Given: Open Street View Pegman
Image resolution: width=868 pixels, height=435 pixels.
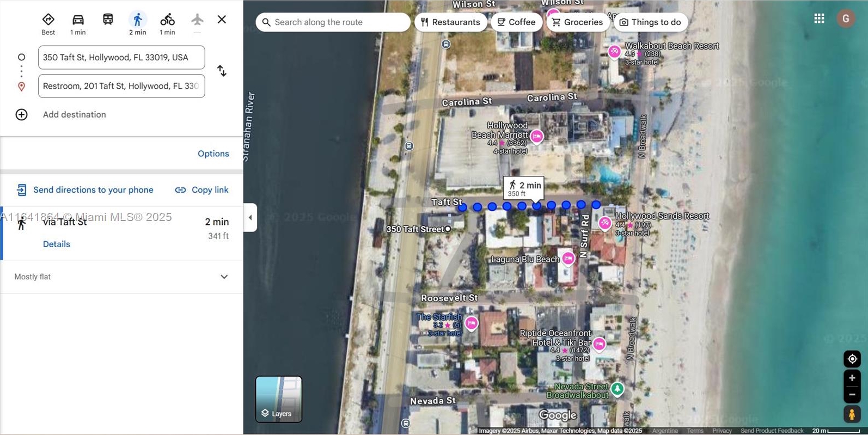Looking at the screenshot, I should [852, 414].
